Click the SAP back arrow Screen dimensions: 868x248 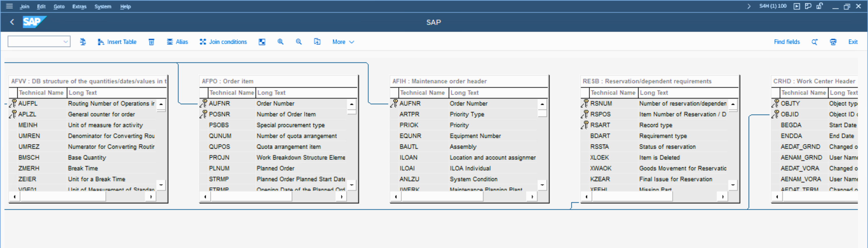pos(12,22)
